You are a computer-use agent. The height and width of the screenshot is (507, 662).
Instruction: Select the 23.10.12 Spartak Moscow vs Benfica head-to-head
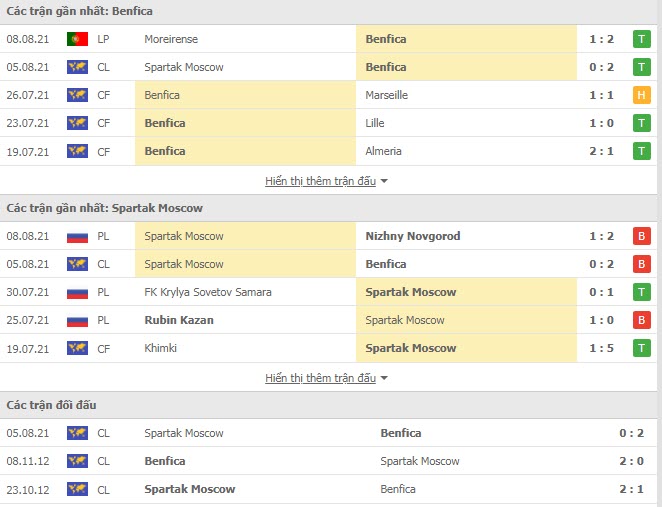coord(328,489)
